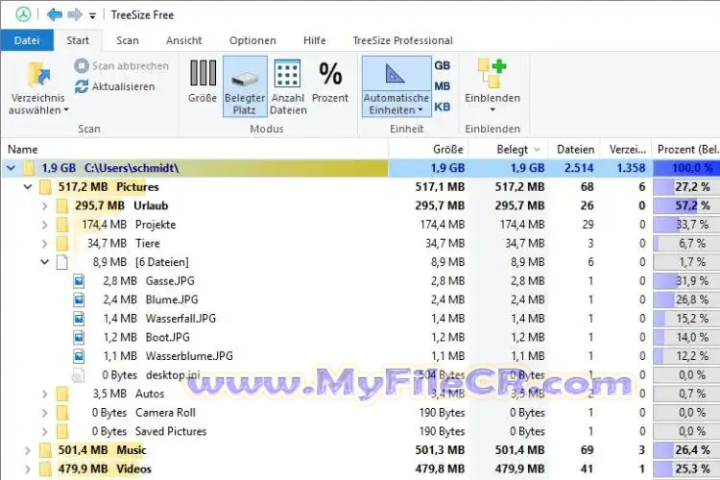Viewport: 720px width, 480px height.
Task: Click the Tiere folder icon
Action: click(62, 243)
